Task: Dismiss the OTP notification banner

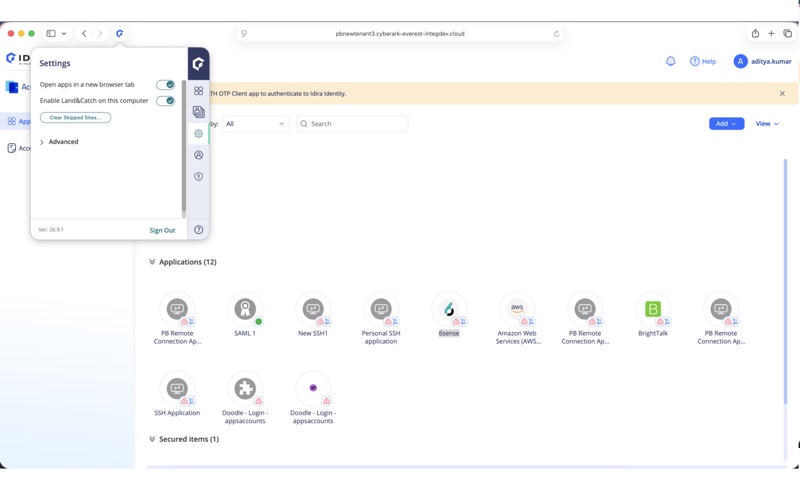Action: [782, 93]
